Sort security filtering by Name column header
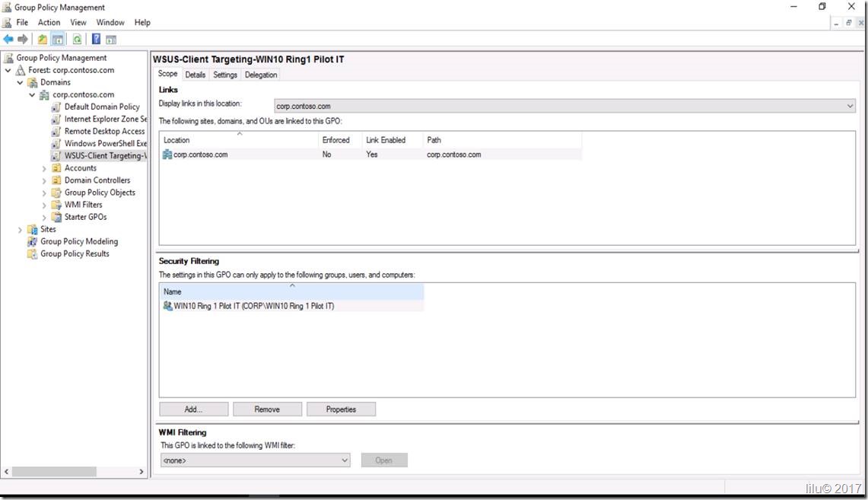This screenshot has width=868, height=500. point(291,291)
